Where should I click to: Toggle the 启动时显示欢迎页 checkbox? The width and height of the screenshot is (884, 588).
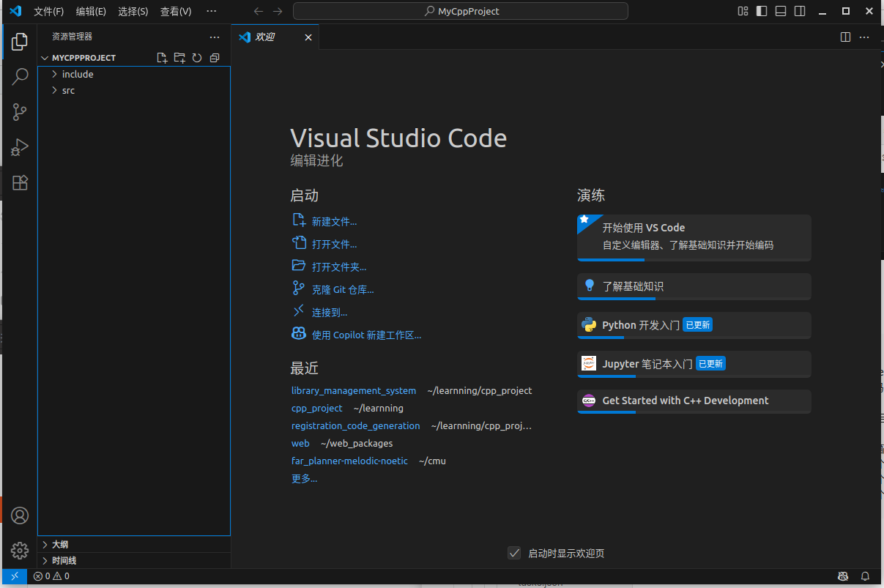tap(514, 553)
